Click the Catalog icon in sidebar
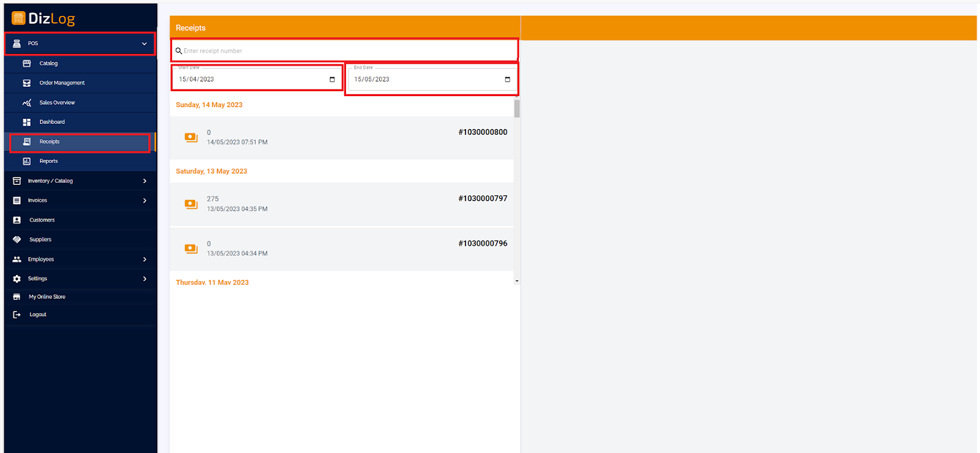 [27, 64]
